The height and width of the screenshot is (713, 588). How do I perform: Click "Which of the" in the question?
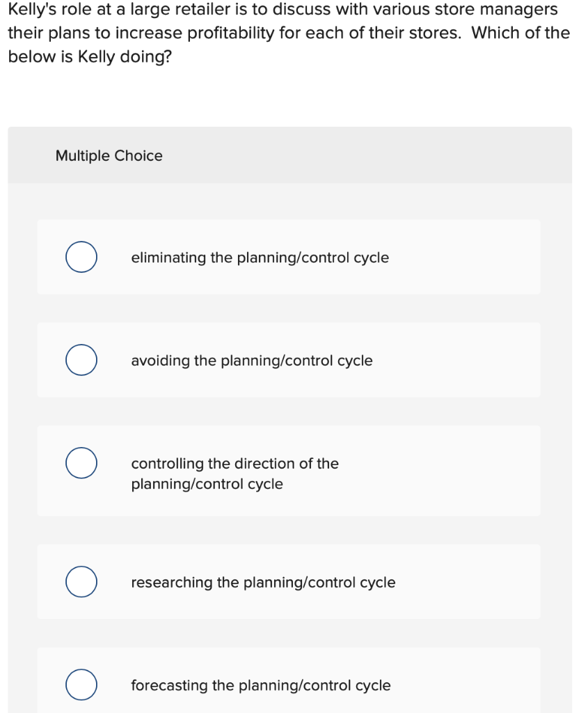(521, 33)
